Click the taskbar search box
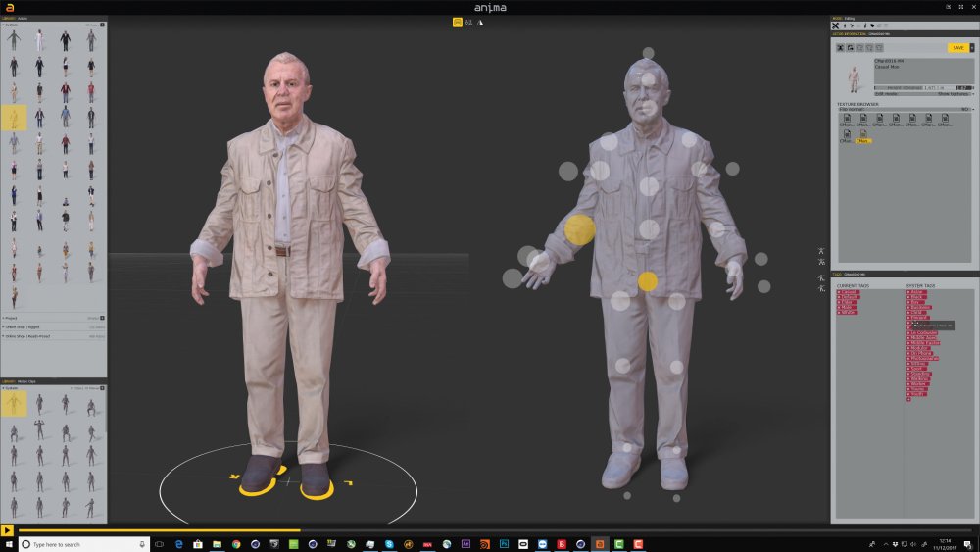Screen dimensions: 980x552 pyautogui.click(x=83, y=544)
